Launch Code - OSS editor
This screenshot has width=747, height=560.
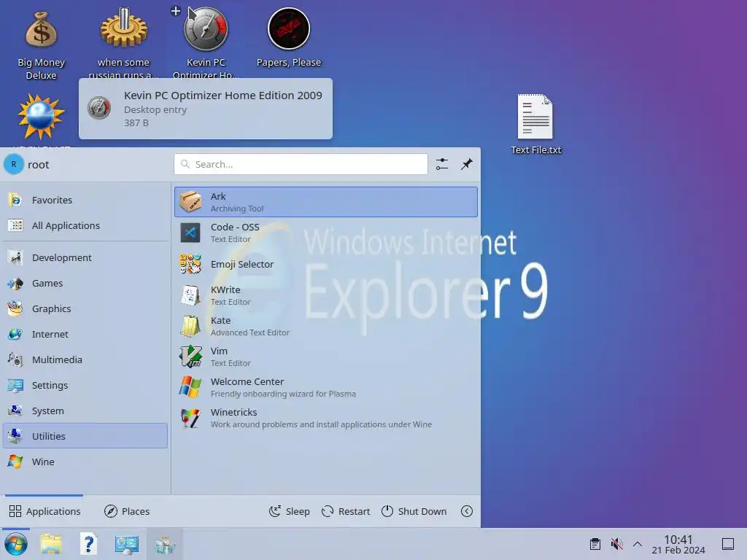pyautogui.click(x=326, y=233)
